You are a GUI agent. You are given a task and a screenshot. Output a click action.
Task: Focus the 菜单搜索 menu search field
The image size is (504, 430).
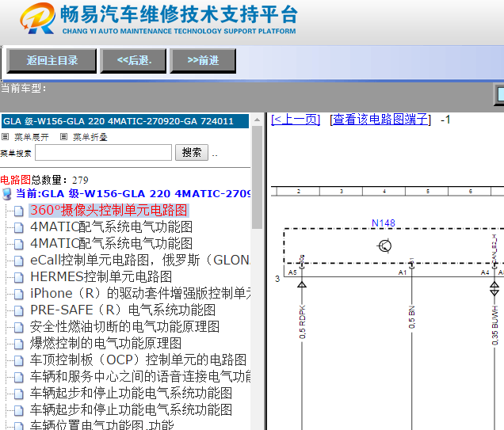[x=104, y=153]
